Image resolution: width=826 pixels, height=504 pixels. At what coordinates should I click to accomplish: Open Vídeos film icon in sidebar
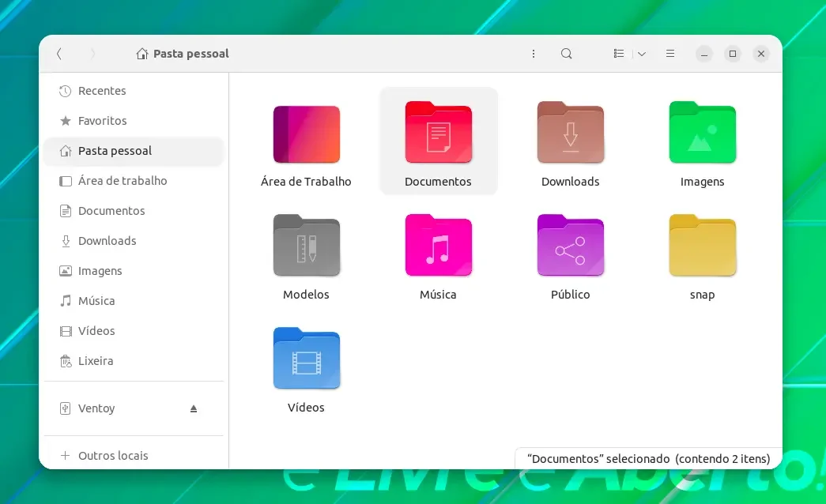[66, 331]
